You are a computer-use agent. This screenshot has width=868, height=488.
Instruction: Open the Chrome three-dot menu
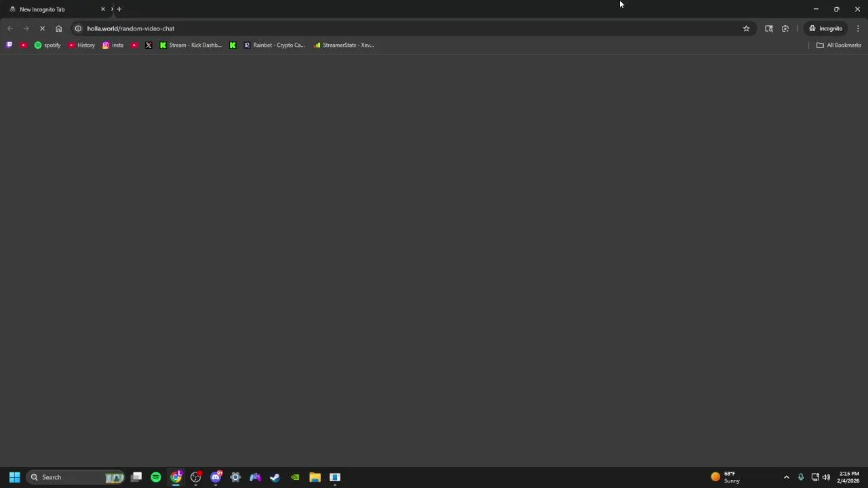858,28
